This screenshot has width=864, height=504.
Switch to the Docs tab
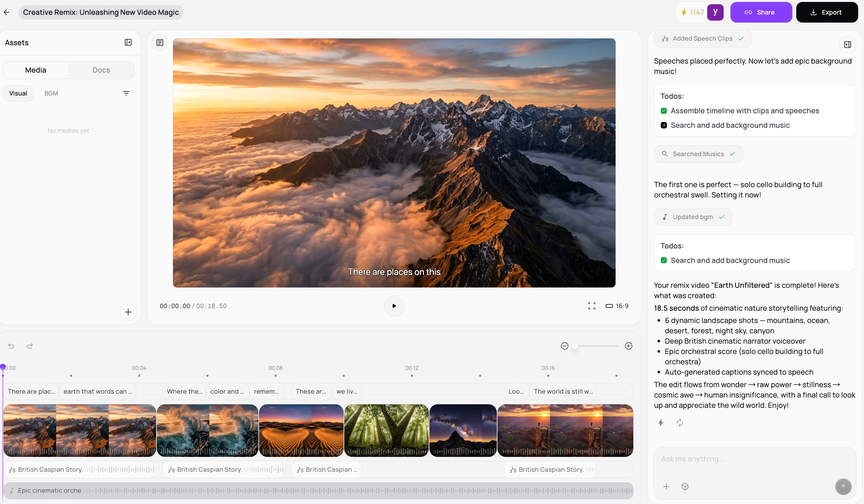tap(101, 70)
